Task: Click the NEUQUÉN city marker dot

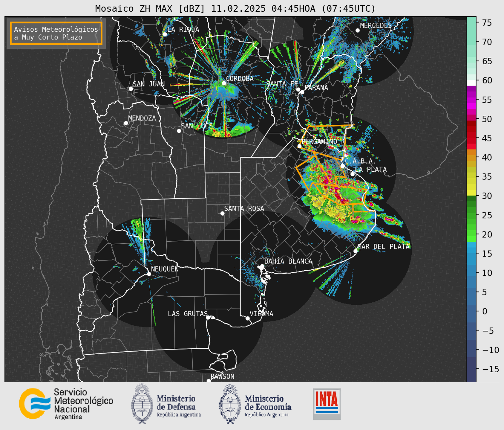Action: click(x=149, y=274)
